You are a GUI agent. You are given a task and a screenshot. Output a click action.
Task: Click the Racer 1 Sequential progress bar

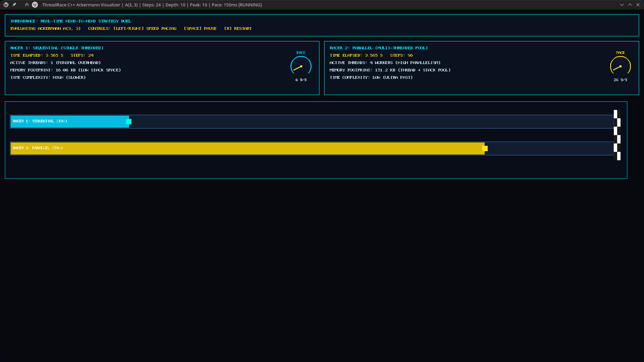(312, 121)
